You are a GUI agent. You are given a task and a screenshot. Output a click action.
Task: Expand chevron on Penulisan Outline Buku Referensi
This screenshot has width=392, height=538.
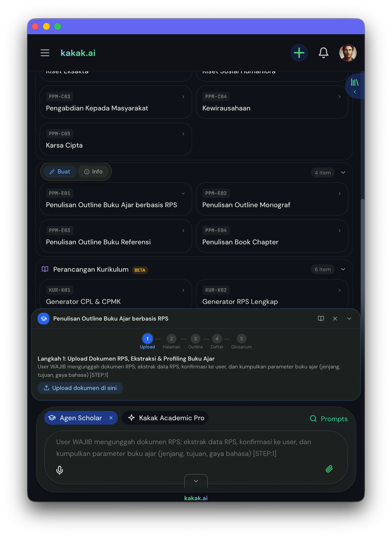click(x=183, y=231)
